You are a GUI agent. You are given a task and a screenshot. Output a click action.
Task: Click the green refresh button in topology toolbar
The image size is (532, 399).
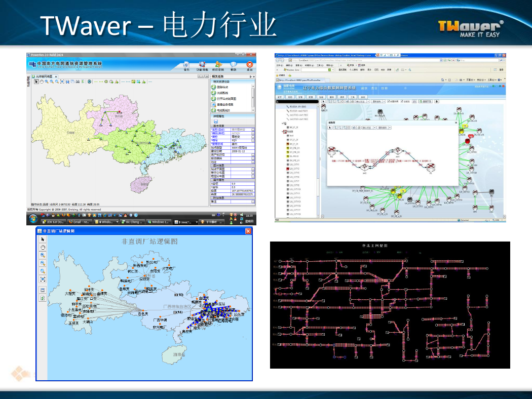tap(426, 101)
